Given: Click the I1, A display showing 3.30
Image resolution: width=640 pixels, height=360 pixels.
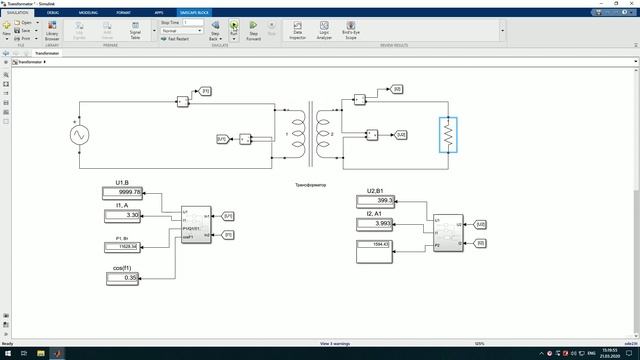Looking at the screenshot, I should point(122,216).
